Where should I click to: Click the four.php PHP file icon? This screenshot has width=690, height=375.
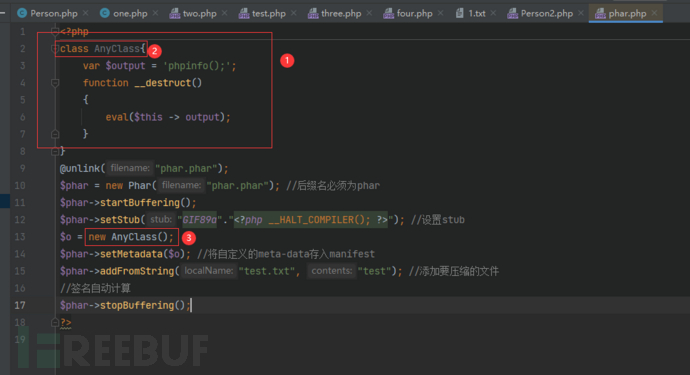pyautogui.click(x=389, y=14)
